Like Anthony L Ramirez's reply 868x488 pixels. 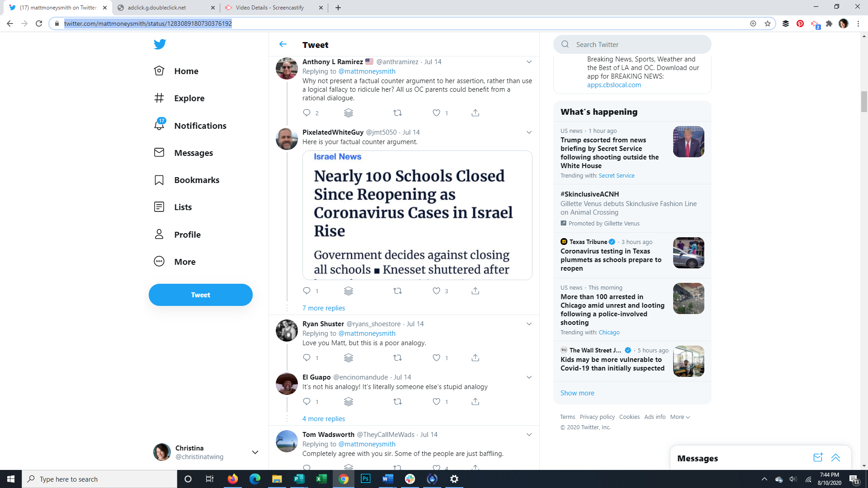click(x=436, y=113)
